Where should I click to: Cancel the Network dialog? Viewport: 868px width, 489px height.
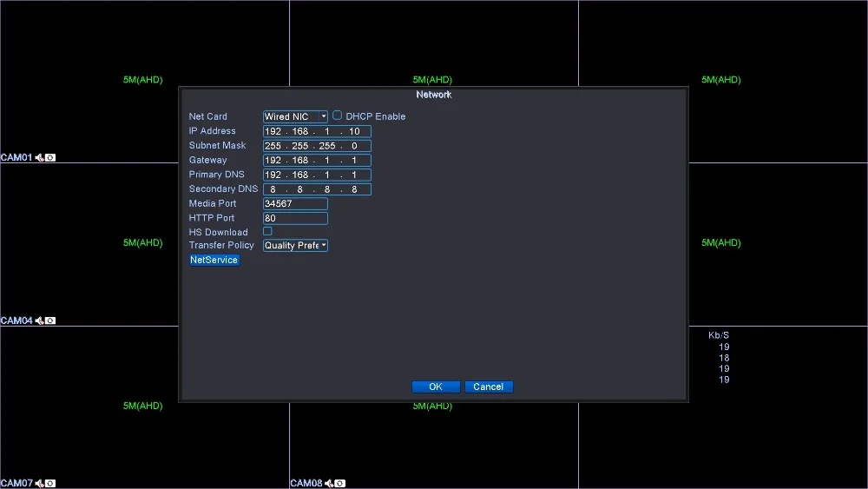click(488, 387)
